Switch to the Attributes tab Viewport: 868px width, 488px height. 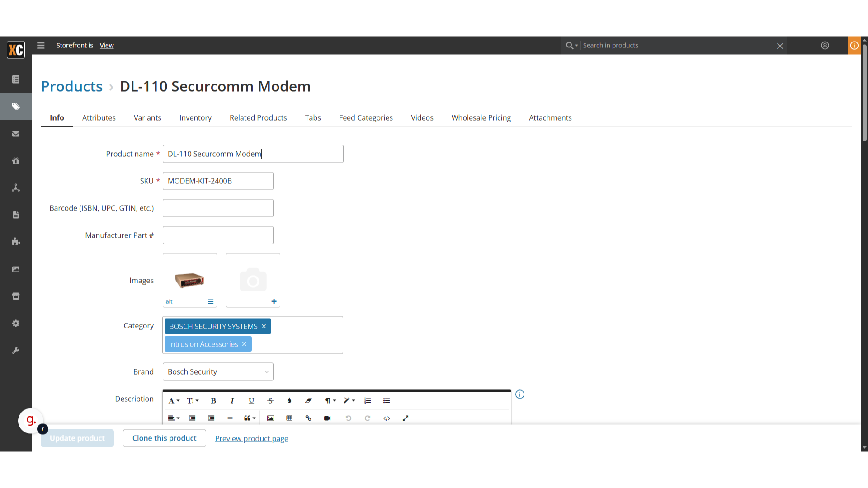pyautogui.click(x=99, y=117)
